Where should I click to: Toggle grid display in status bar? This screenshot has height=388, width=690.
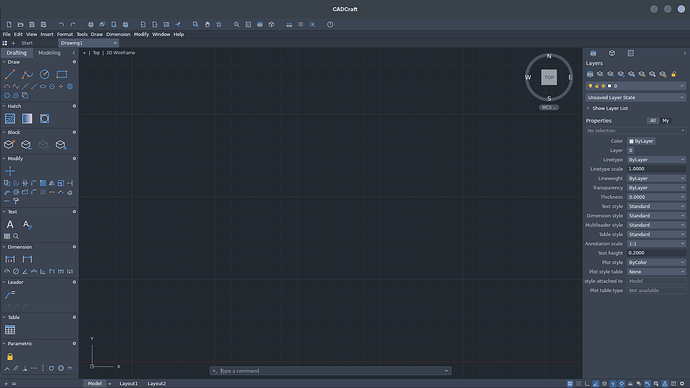click(570, 384)
